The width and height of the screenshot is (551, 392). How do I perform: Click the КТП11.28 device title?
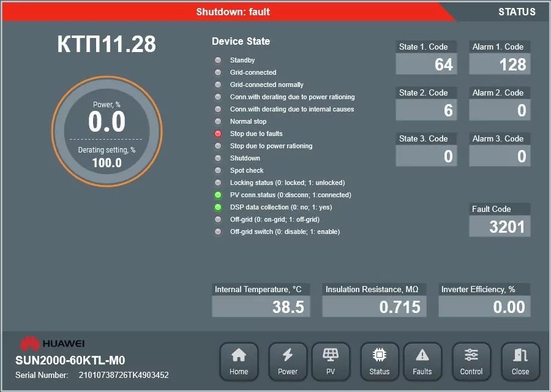[x=107, y=44]
